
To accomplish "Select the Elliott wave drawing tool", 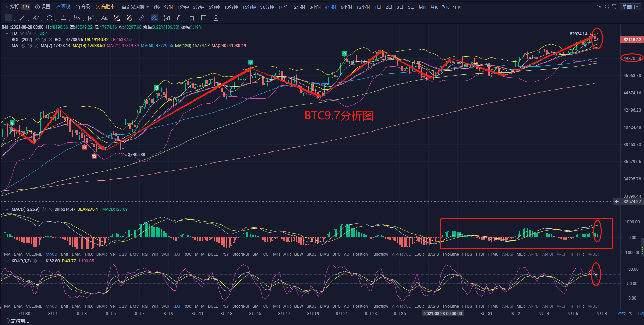I will [77, 18].
